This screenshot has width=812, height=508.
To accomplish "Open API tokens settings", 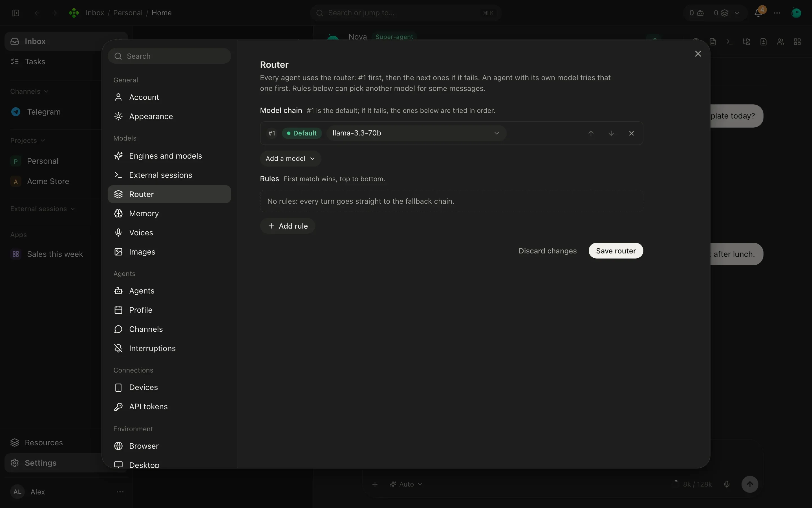I will [x=169, y=406].
